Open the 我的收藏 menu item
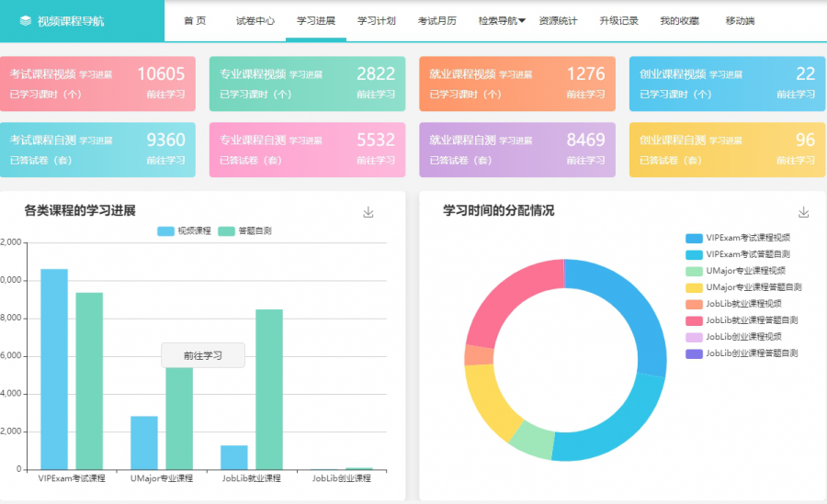 tap(679, 21)
